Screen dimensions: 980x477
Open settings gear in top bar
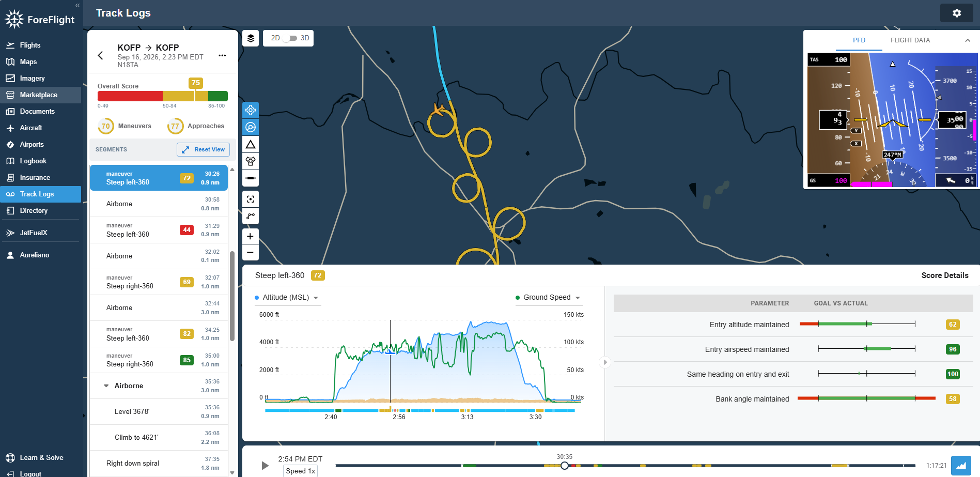[x=957, y=13]
